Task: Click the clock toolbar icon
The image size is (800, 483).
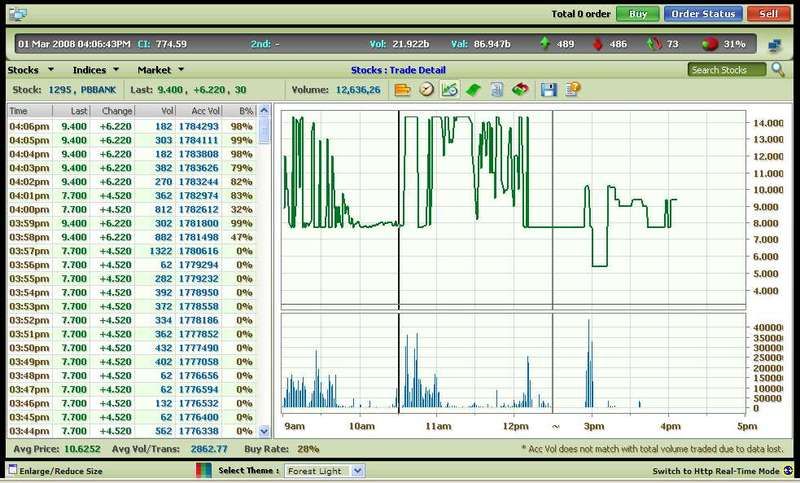Action: (x=426, y=90)
